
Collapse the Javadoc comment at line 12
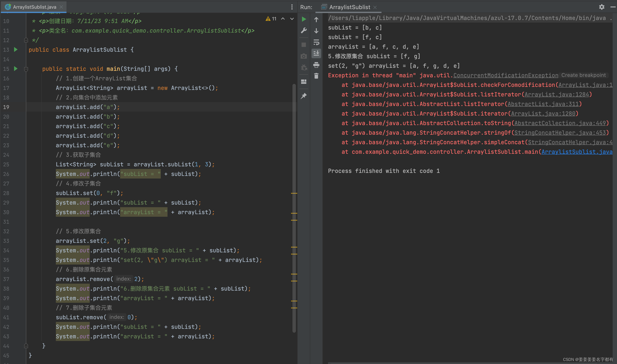26,40
